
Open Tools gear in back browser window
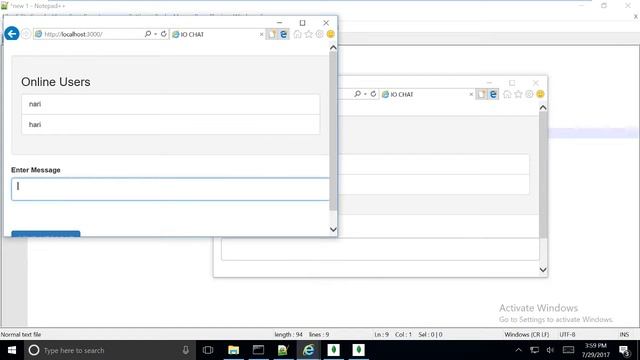[x=529, y=94]
